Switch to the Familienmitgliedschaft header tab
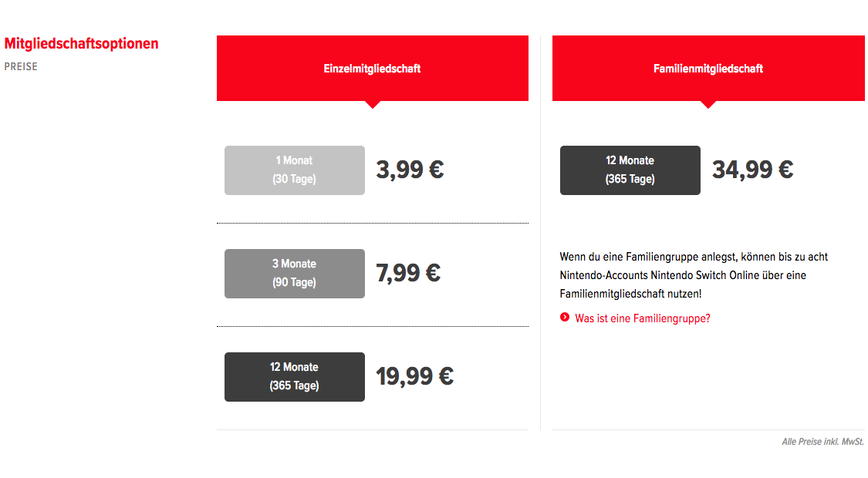 pyautogui.click(x=708, y=68)
